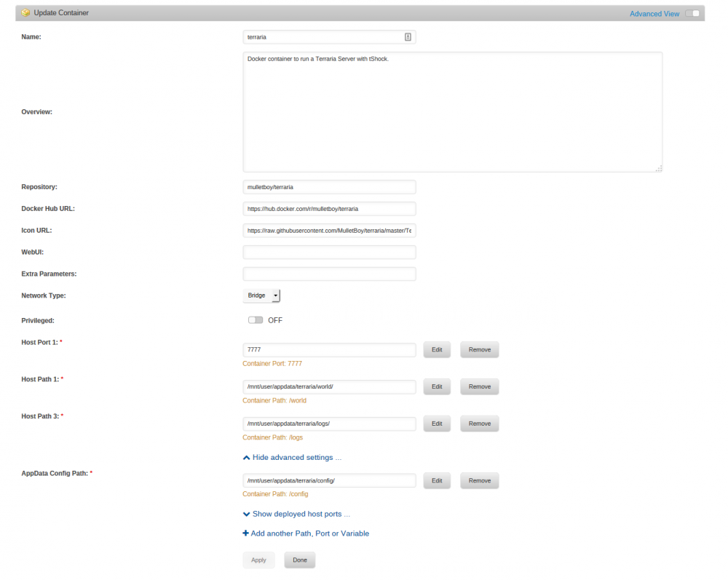Click the Host Path 3 logs field
Screen dimensions: 728x580
click(329, 424)
